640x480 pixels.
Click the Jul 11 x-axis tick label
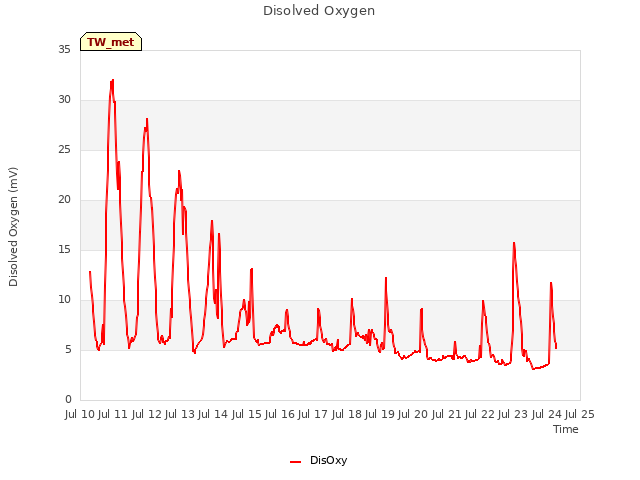(x=113, y=414)
